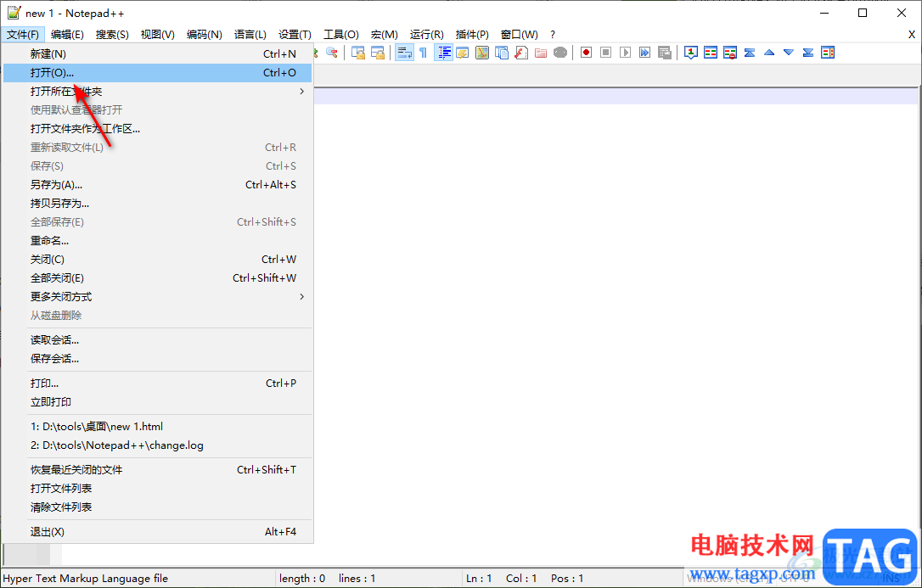Select 关闭(C) menu entry
The width and height of the screenshot is (922, 588).
pos(158,260)
